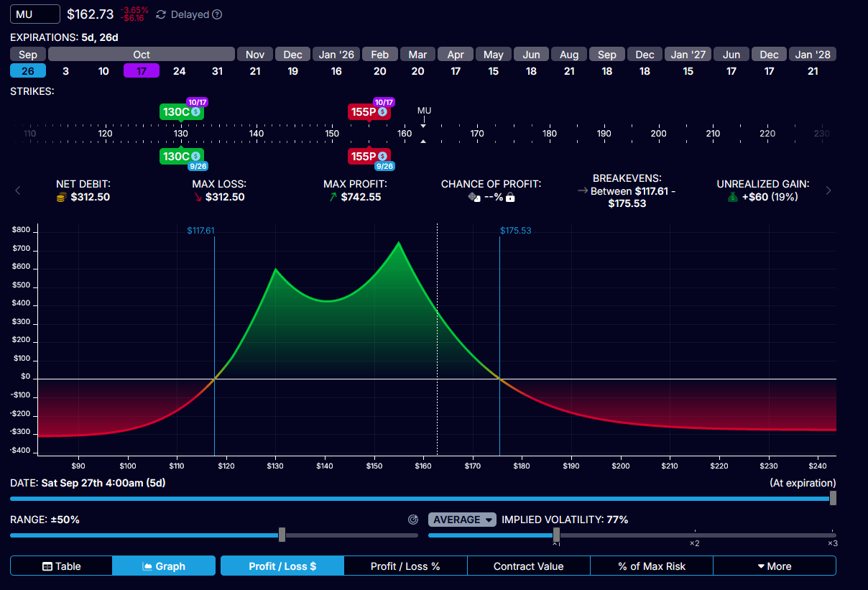Click the dollar icon on the 130C 10/17 badge
The height and width of the screenshot is (590, 868).
195,111
